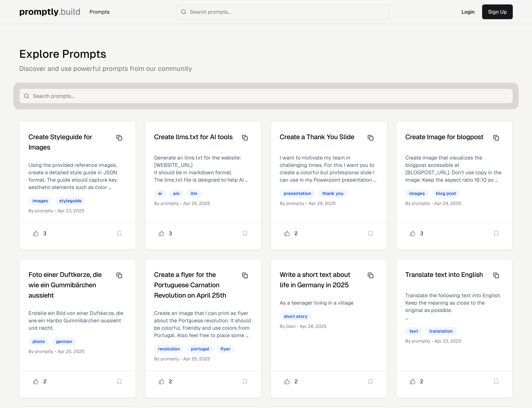The image size is (532, 408).
Task: Open Portuguese Carnation Revolution flyer title
Action: click(x=190, y=285)
